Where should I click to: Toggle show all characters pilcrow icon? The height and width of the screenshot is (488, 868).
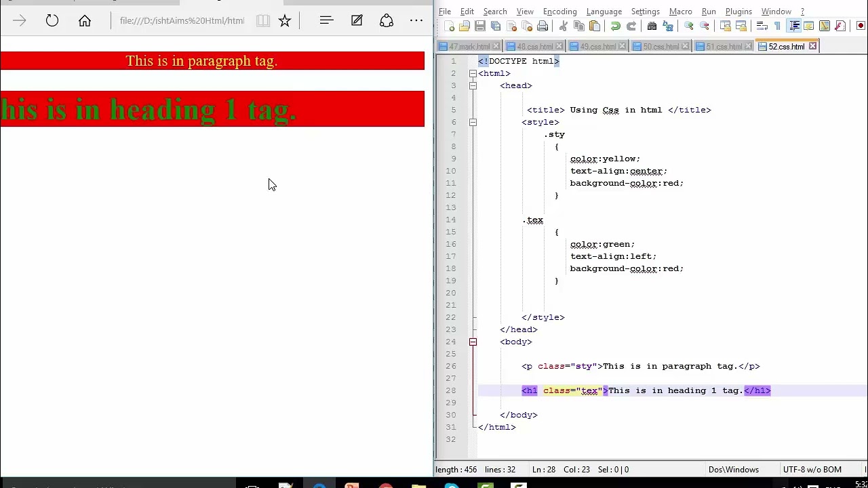777,26
